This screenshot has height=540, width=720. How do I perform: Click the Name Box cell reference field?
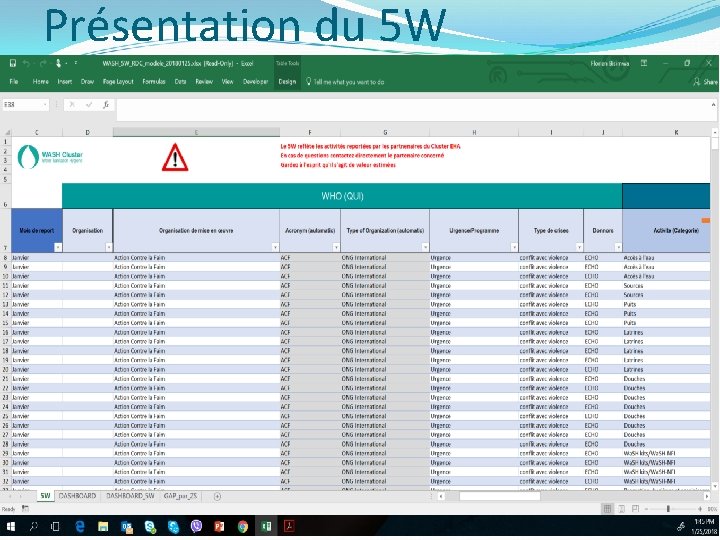click(x=22, y=105)
